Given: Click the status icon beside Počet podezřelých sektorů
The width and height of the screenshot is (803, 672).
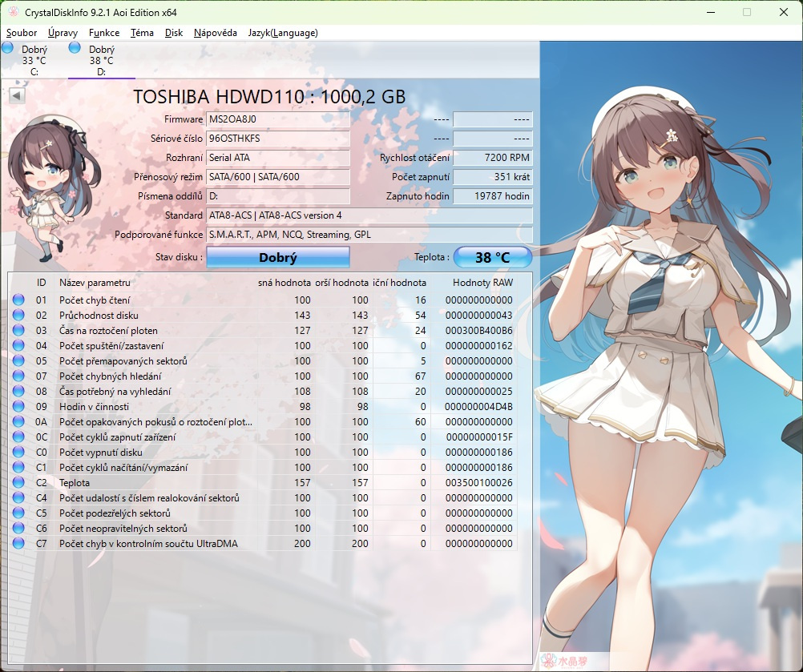Looking at the screenshot, I should pos(18,513).
